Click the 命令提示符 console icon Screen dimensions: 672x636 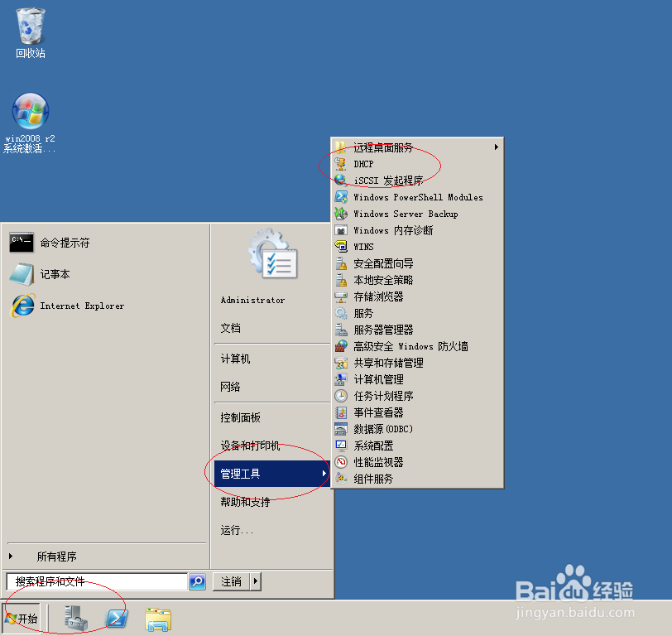coord(22,243)
